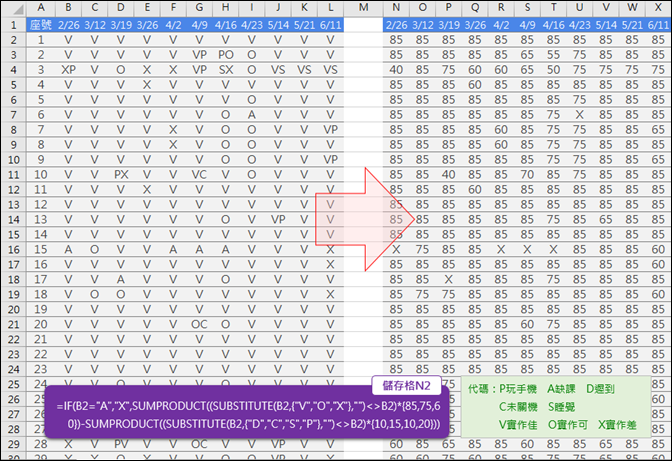Click the P玩手機 legend entry
Image resolution: width=672 pixels, height=461 pixels.
(x=518, y=389)
